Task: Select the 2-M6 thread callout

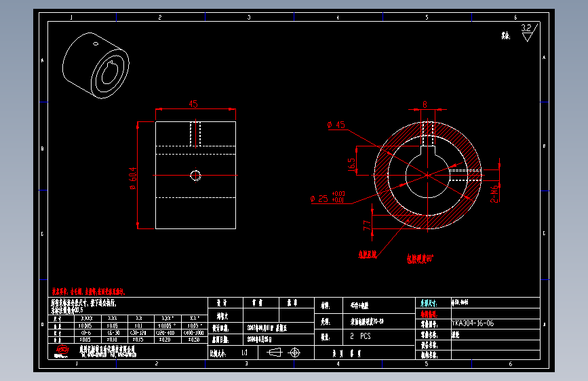Action: point(494,194)
